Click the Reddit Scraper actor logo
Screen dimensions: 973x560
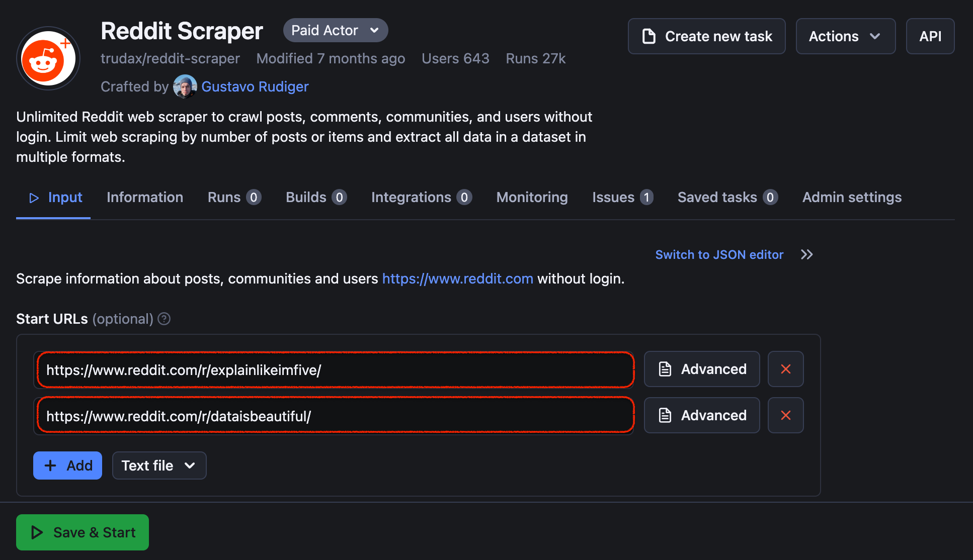(x=48, y=58)
